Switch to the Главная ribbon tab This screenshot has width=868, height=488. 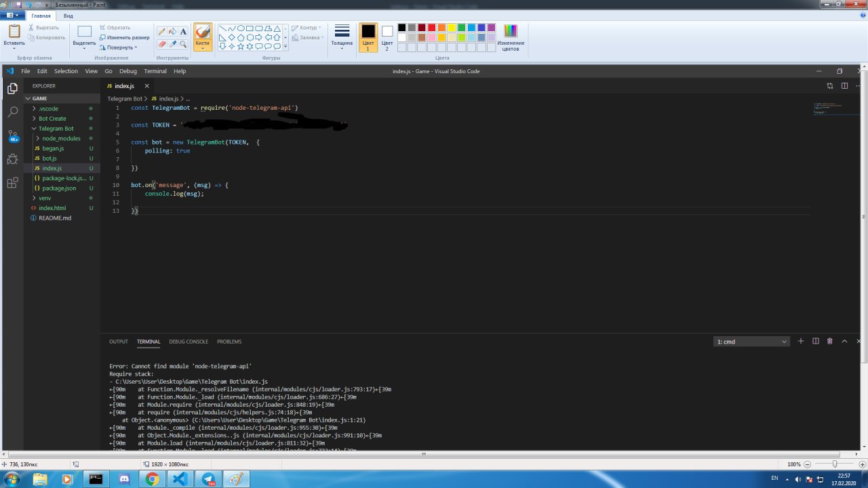(41, 15)
